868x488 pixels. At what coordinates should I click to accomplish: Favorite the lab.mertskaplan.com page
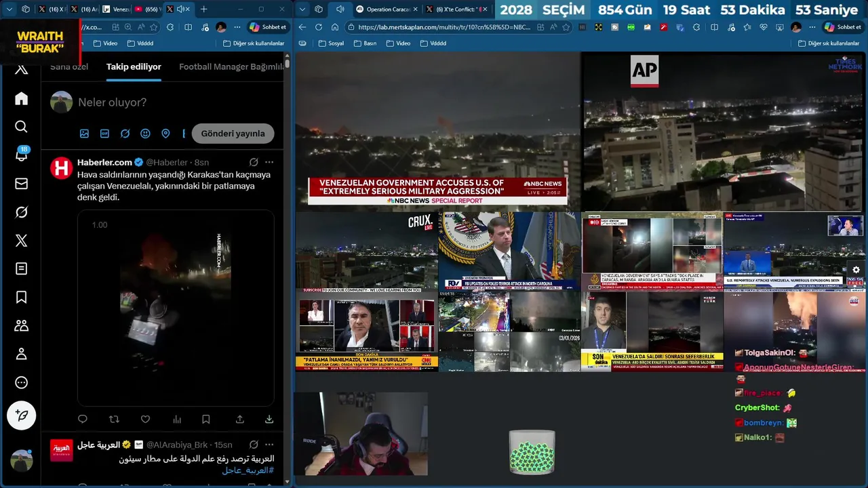pos(566,27)
